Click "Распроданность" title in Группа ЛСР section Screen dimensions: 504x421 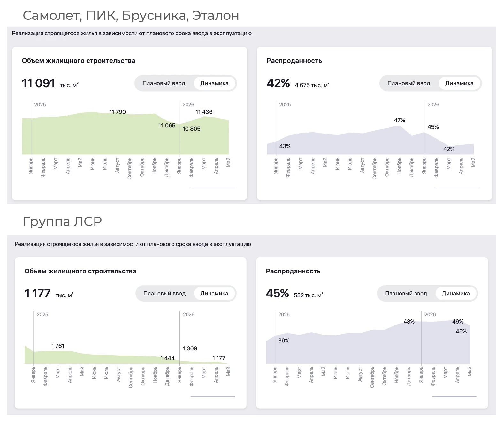[x=293, y=271]
